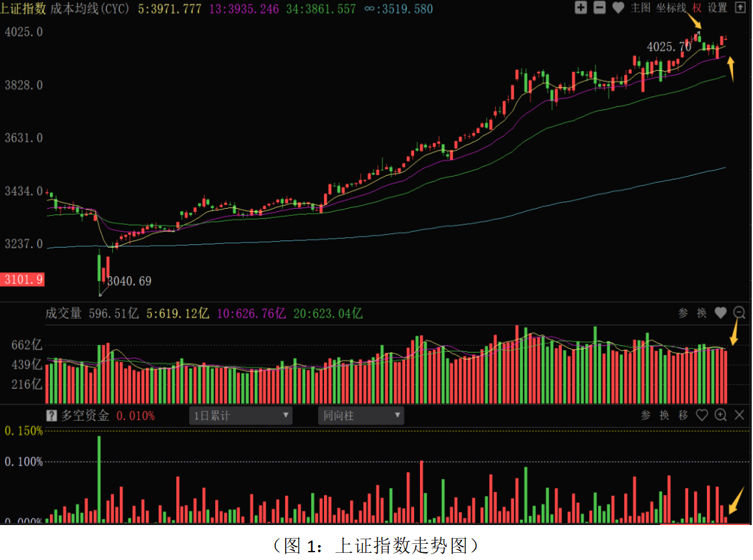Open help question-mark icon beside 多空资金

click(52, 416)
